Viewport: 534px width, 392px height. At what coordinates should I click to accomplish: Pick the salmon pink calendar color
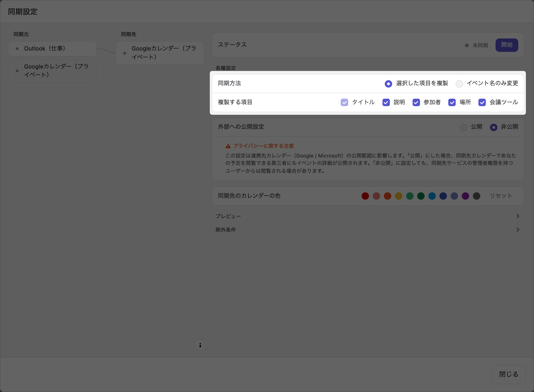376,196
